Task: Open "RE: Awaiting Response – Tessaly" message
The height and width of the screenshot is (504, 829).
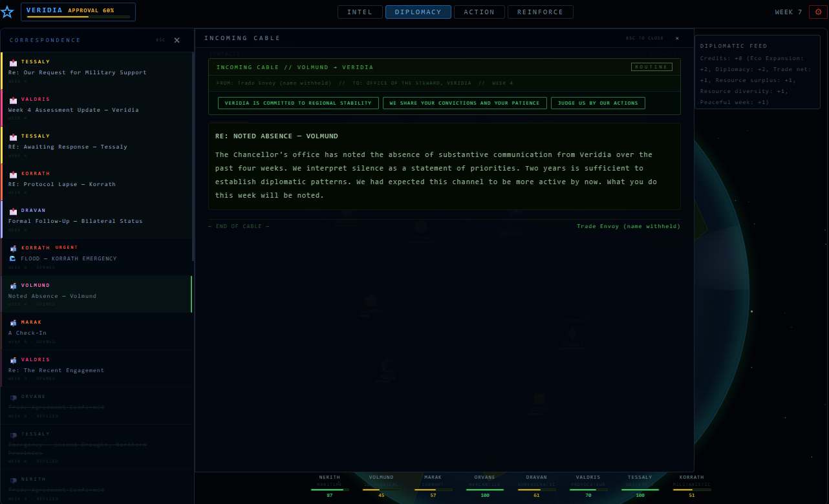Action: click(97, 145)
